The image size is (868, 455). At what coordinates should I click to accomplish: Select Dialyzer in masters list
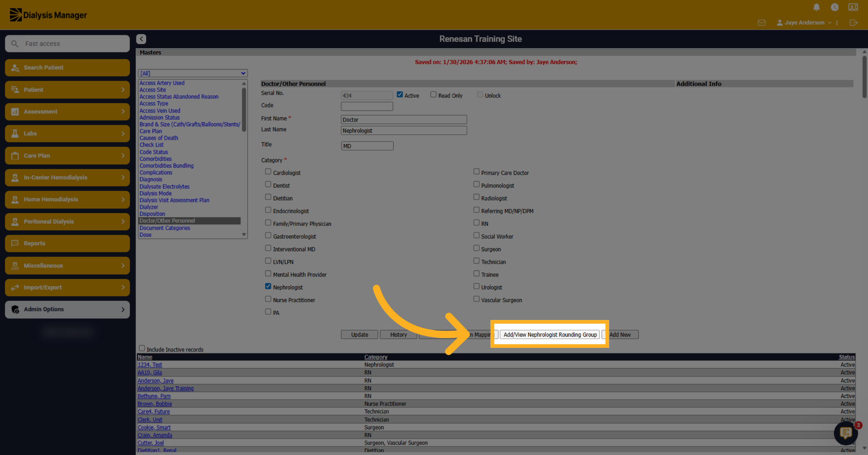point(149,207)
